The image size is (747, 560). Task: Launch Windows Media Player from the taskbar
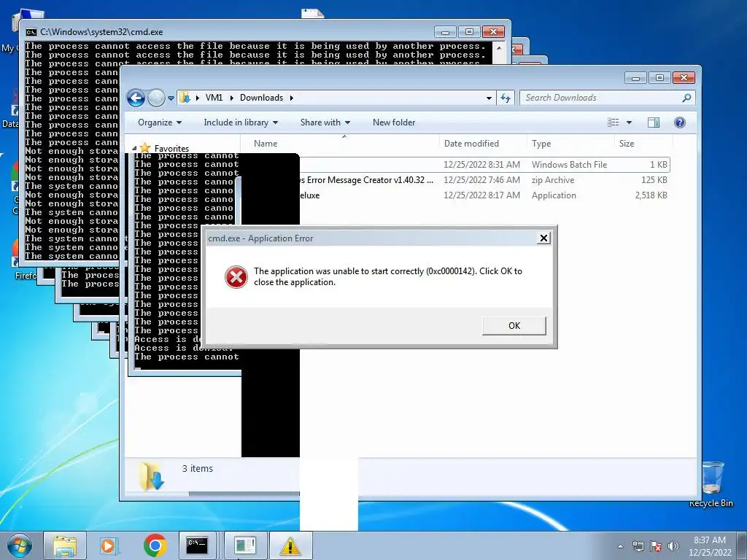[108, 545]
